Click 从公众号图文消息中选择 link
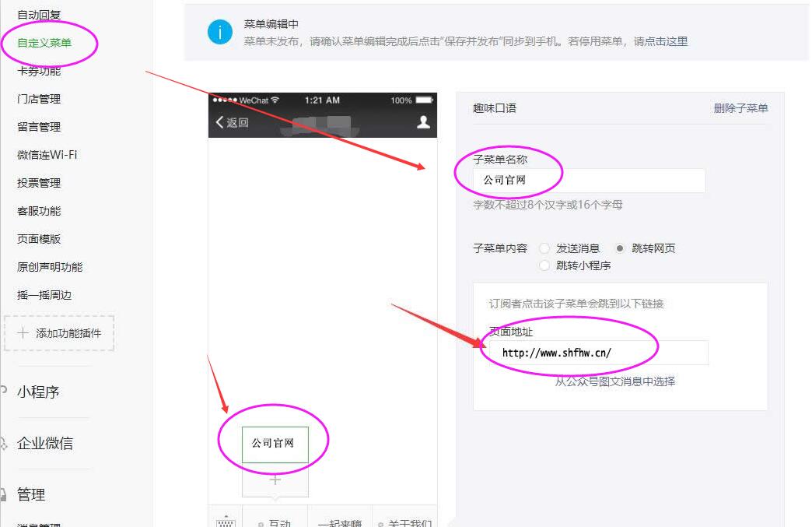Viewport: 812px width, 527px height. (x=614, y=381)
